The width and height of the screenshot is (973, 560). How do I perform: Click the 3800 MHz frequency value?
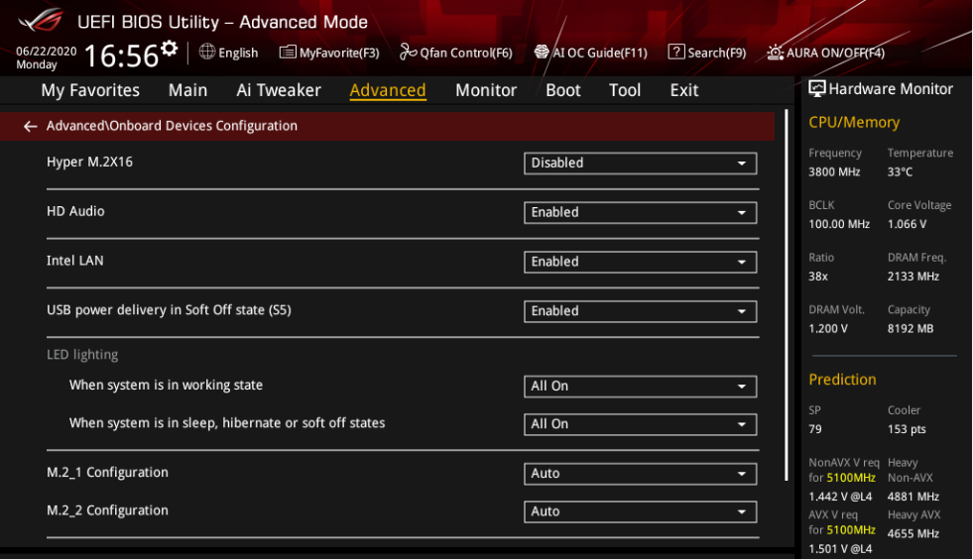834,172
